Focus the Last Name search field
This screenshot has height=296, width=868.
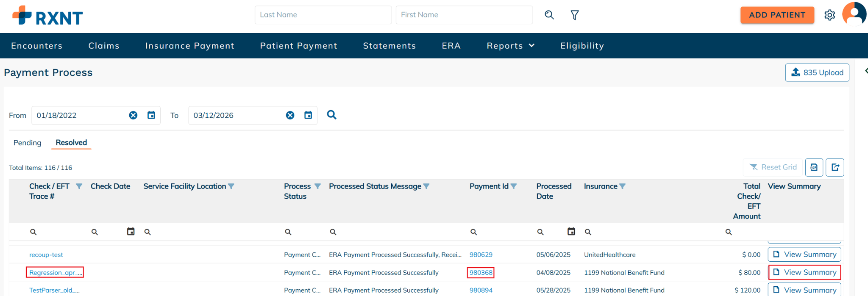click(323, 15)
